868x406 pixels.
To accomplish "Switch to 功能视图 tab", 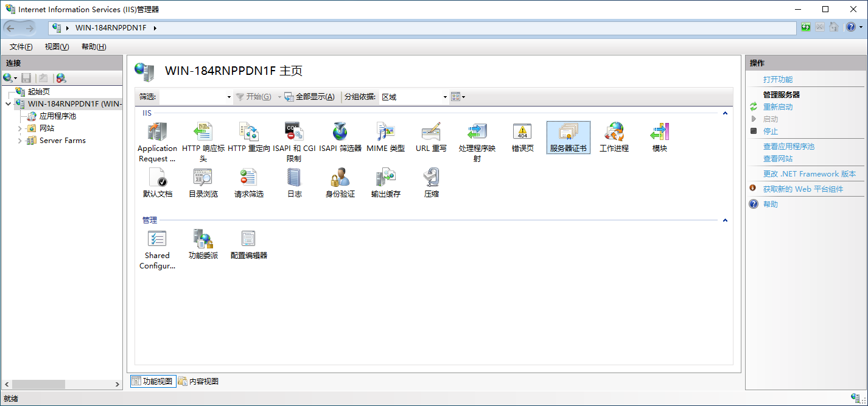I will tap(153, 382).
